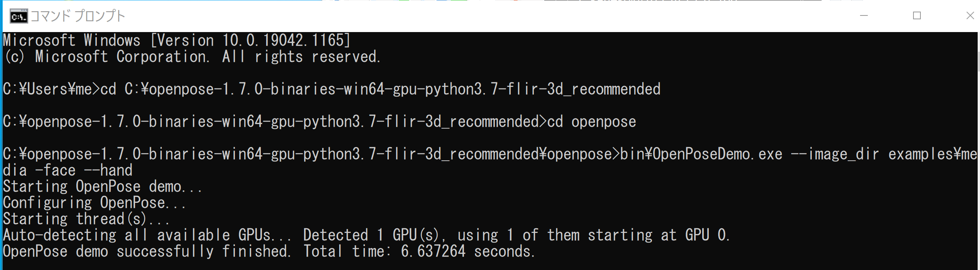Viewport: 980px width, 270px height.
Task: Open the Command Prompt system menu icon
Action: tap(19, 16)
